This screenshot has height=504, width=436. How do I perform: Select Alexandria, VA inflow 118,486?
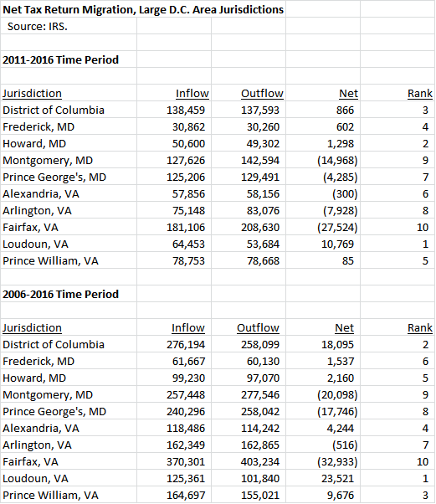pos(186,429)
